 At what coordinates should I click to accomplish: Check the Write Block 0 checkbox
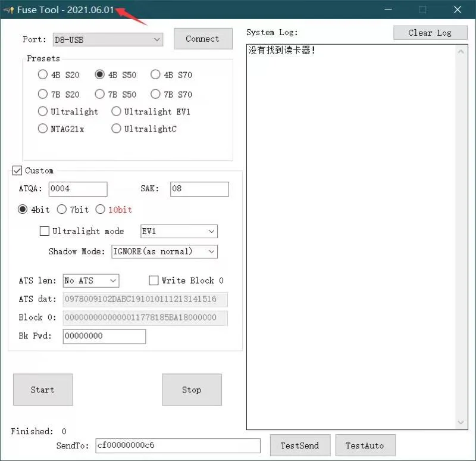pyautogui.click(x=154, y=281)
